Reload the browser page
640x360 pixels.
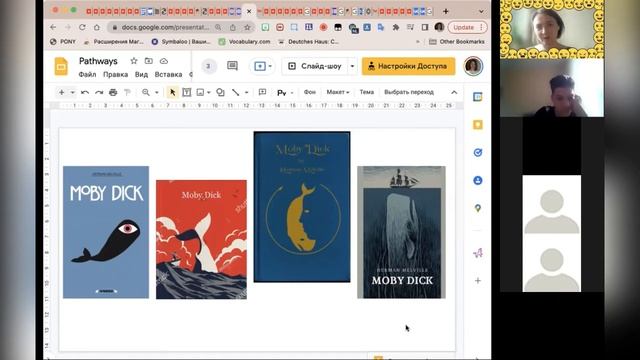click(82, 27)
